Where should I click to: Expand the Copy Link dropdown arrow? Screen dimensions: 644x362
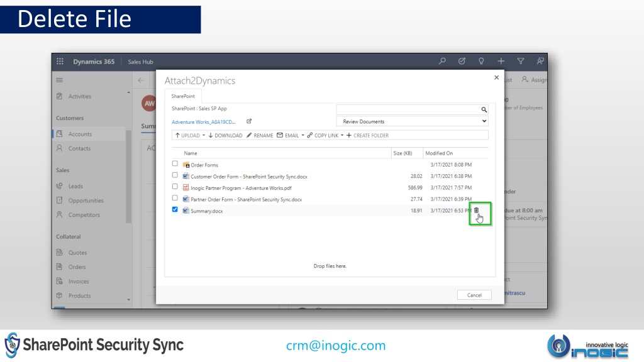[342, 136]
